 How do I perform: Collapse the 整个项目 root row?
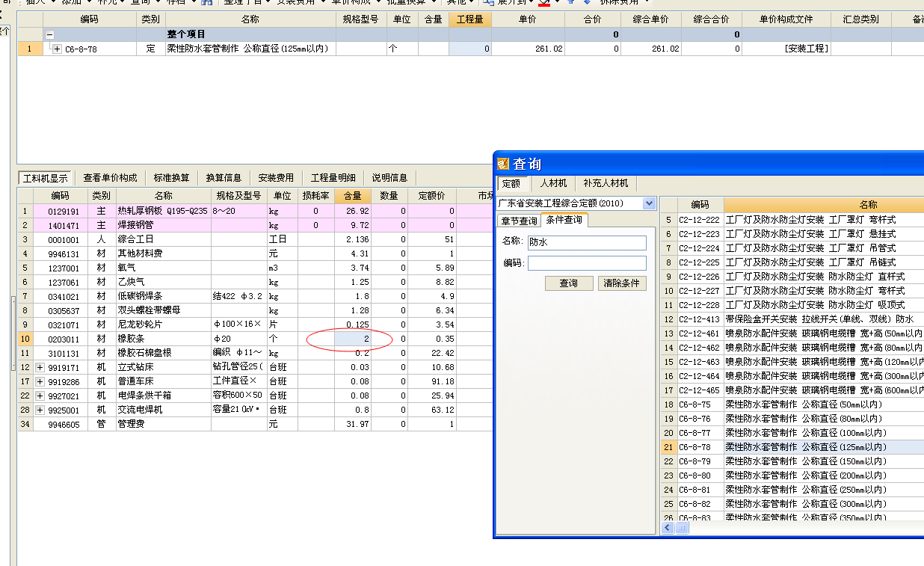pos(49,34)
